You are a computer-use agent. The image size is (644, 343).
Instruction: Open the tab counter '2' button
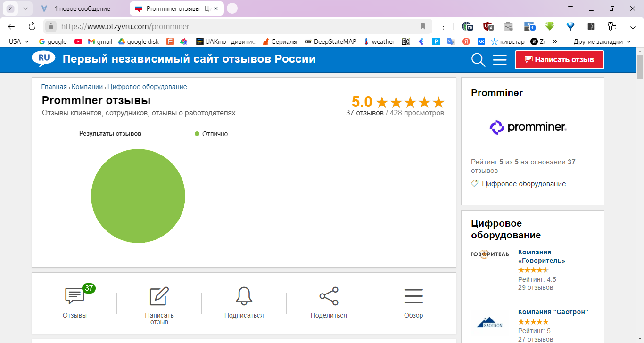point(10,8)
